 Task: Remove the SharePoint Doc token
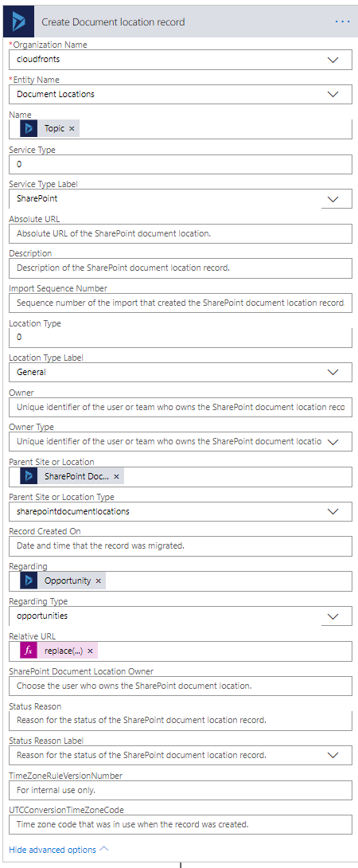(x=116, y=476)
